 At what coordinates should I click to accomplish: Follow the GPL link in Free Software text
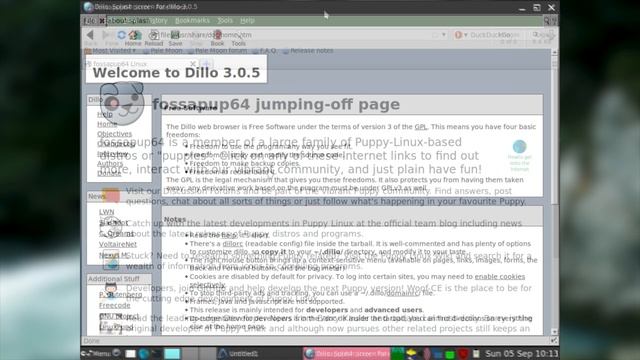420,127
